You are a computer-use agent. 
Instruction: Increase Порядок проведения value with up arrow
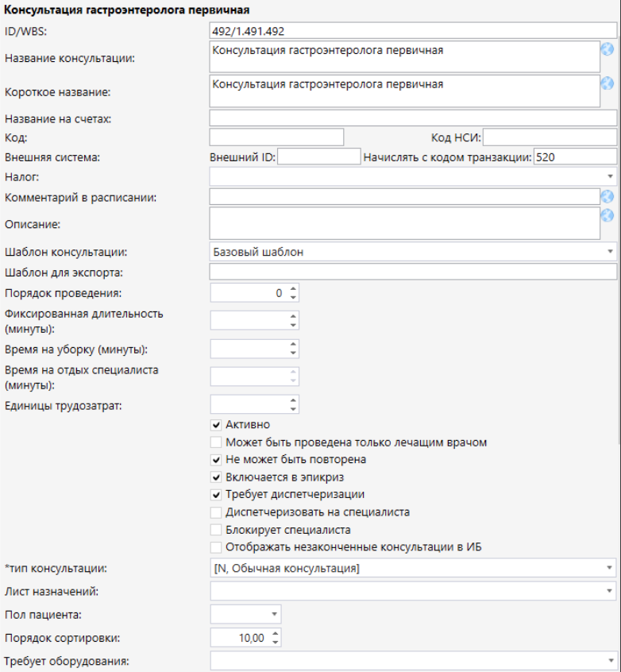(293, 289)
